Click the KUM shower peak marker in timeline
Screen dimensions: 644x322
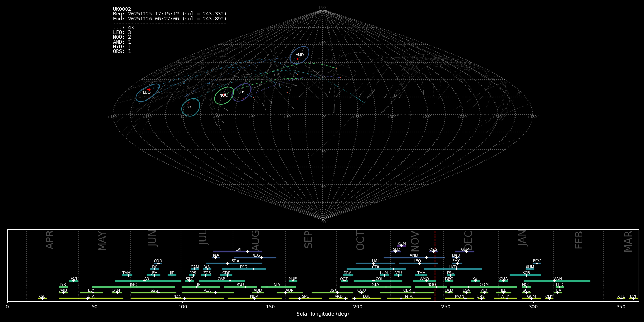click(401, 246)
